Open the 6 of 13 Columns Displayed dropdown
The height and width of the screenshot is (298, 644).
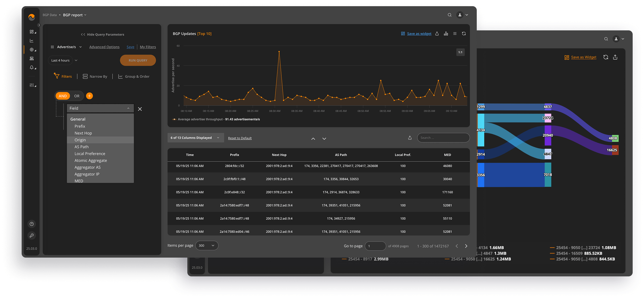click(x=196, y=138)
